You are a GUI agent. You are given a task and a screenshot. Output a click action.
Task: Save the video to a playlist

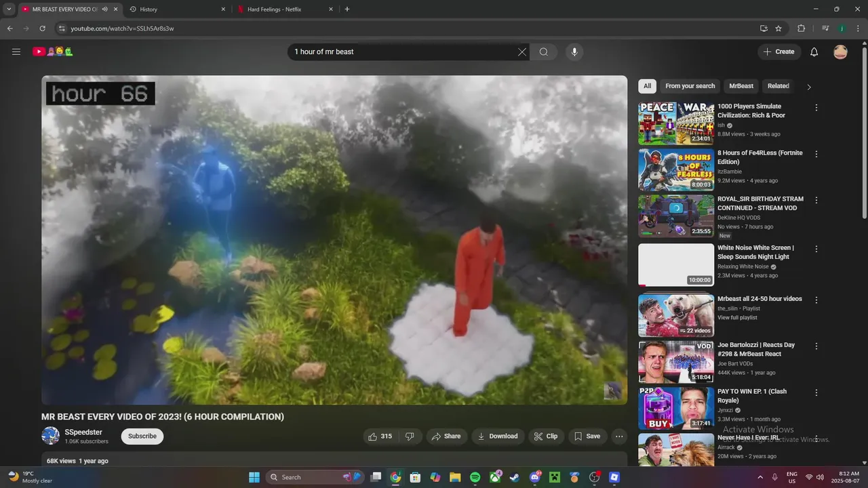(x=587, y=436)
